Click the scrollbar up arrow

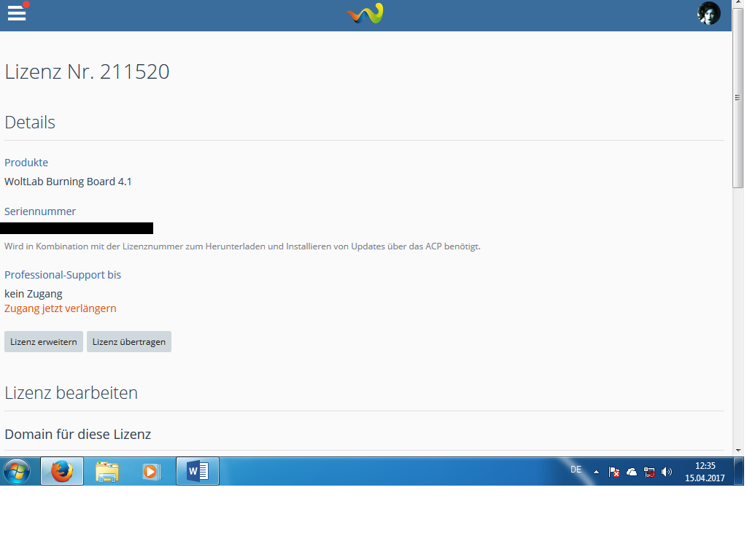(x=738, y=5)
